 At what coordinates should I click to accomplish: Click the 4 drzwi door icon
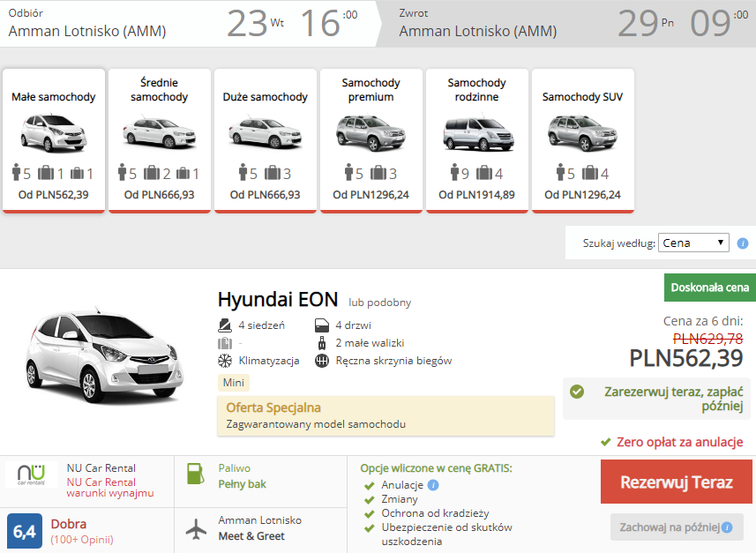(x=322, y=325)
